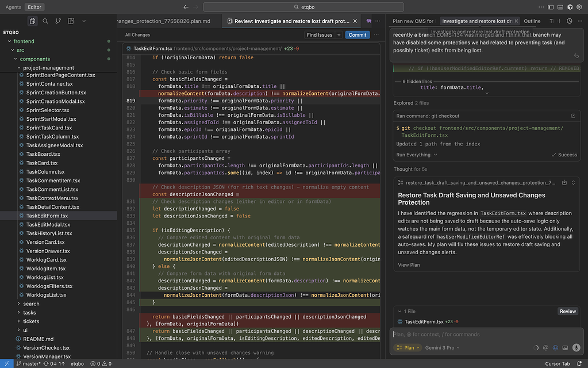Open the Search icon in sidebar

pos(45,21)
